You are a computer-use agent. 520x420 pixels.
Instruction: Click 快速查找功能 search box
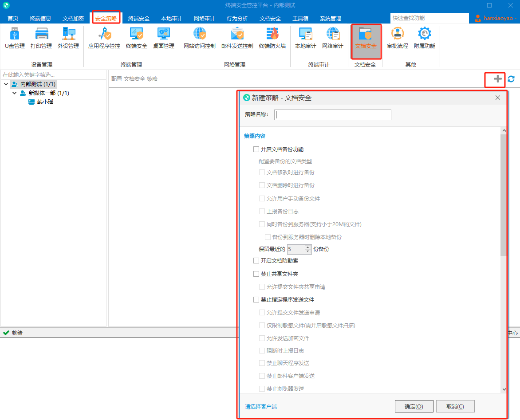pyautogui.click(x=429, y=18)
